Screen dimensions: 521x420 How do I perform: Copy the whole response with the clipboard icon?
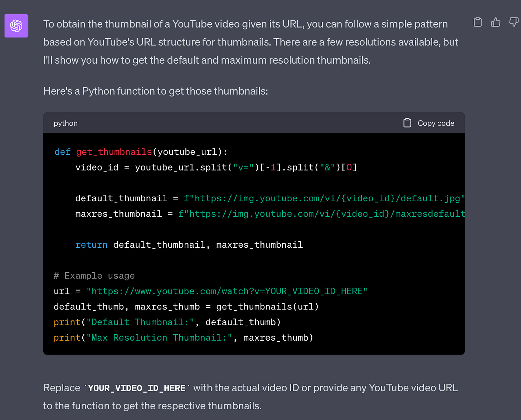pyautogui.click(x=478, y=22)
